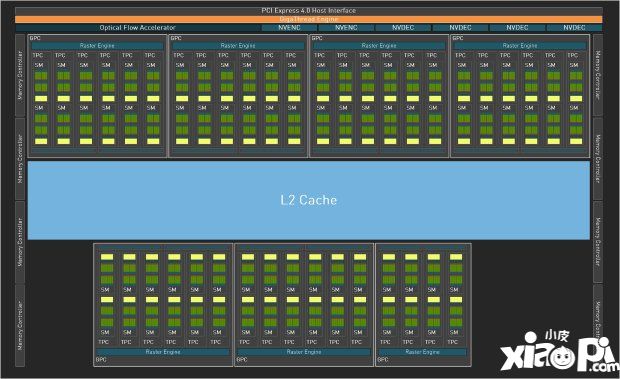Click Raster Engine in first top GPC

tap(97, 46)
